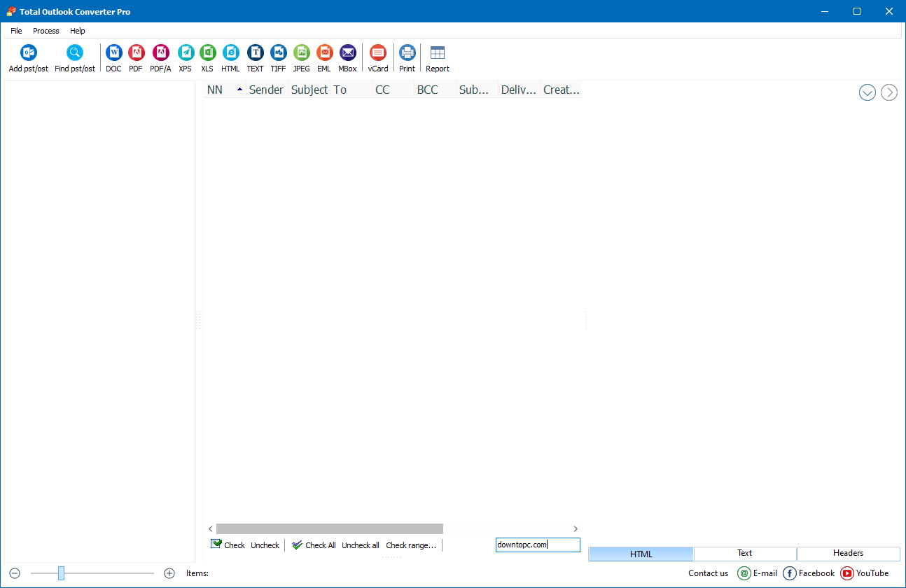This screenshot has width=906, height=588.
Task: Select the PDF/A conversion icon
Action: (160, 54)
